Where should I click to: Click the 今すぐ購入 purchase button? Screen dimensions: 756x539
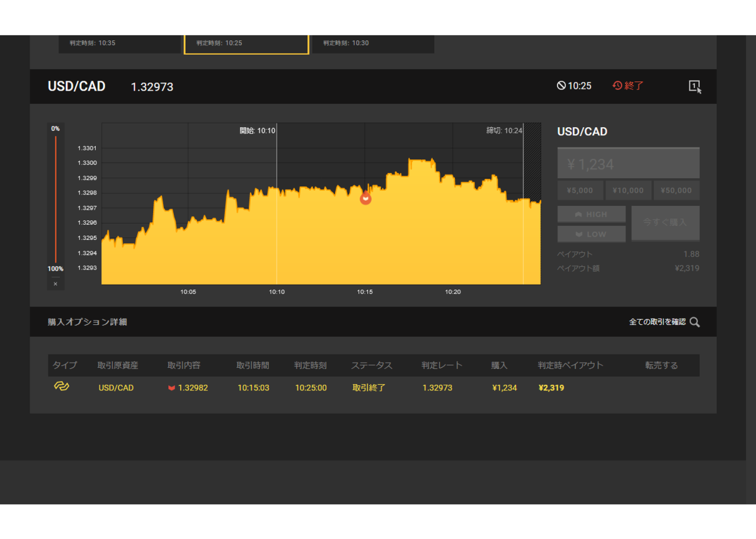665,223
